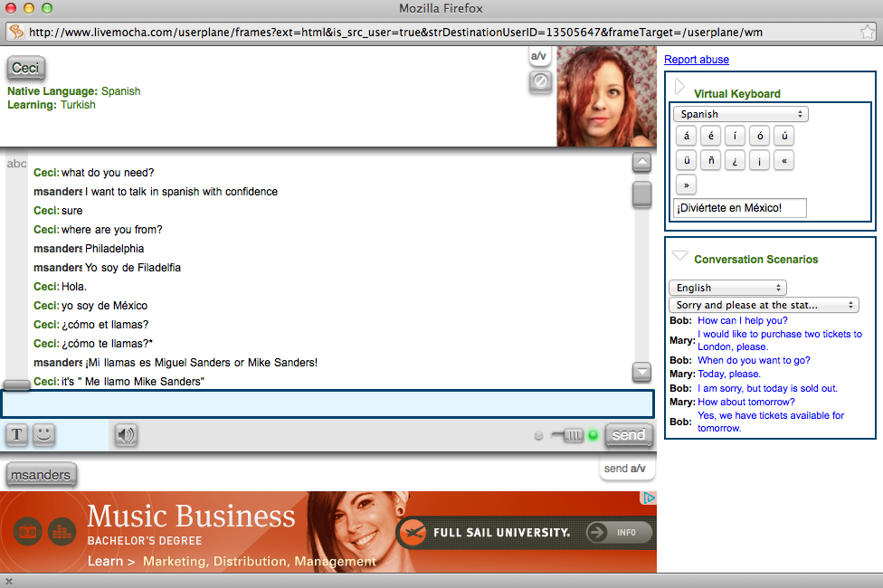Viewport: 883px width, 588px height.
Task: Insert the ñ character from virtual keyboard
Action: (x=712, y=160)
